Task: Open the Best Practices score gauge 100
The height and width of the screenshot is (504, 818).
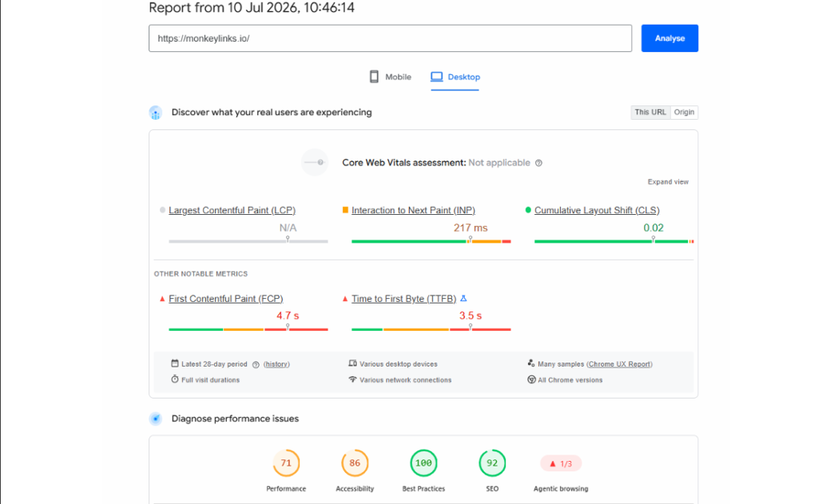Action: 423,462
